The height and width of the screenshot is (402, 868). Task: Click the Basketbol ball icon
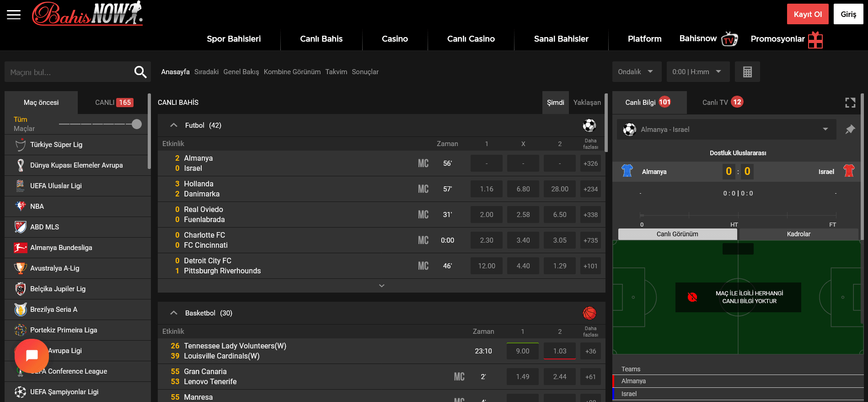click(589, 313)
